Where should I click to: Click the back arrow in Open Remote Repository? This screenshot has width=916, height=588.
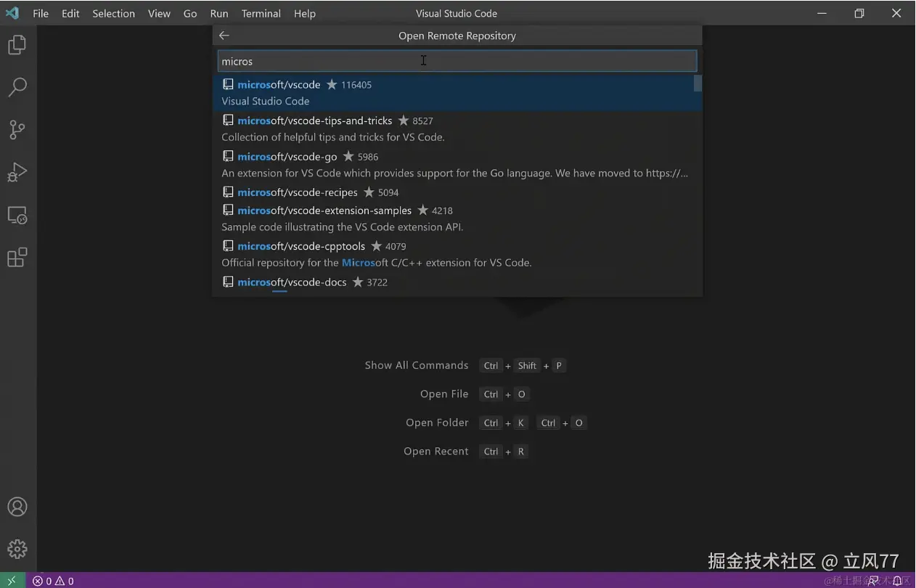[224, 36]
